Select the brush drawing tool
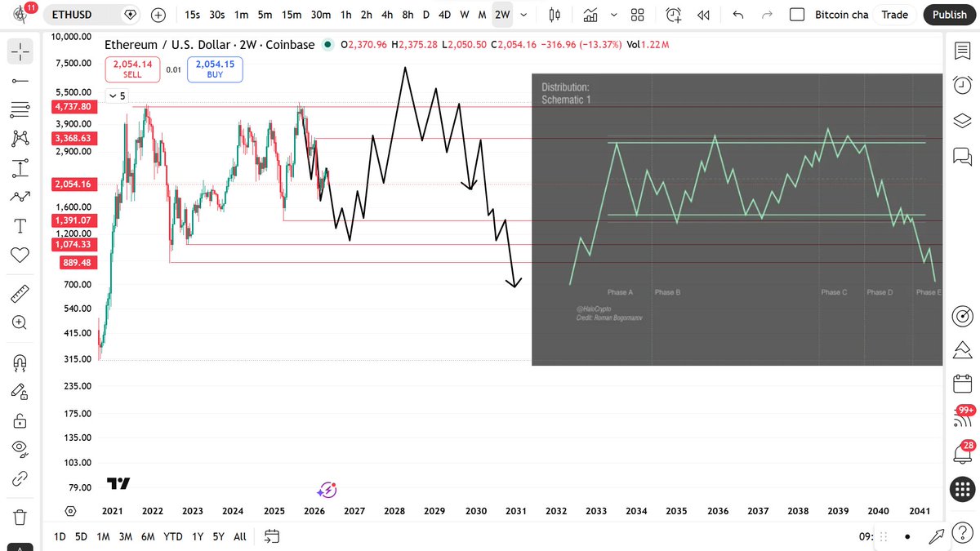 [20, 196]
